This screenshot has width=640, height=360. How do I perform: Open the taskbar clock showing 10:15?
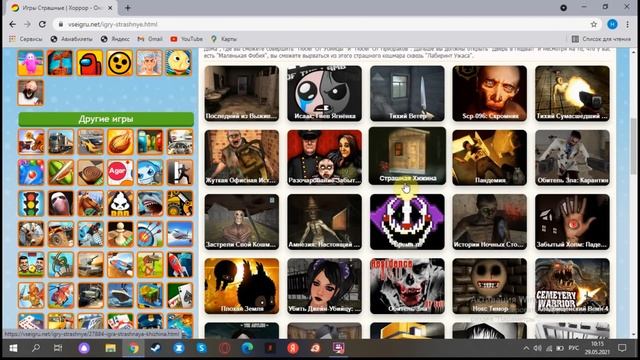(x=597, y=348)
